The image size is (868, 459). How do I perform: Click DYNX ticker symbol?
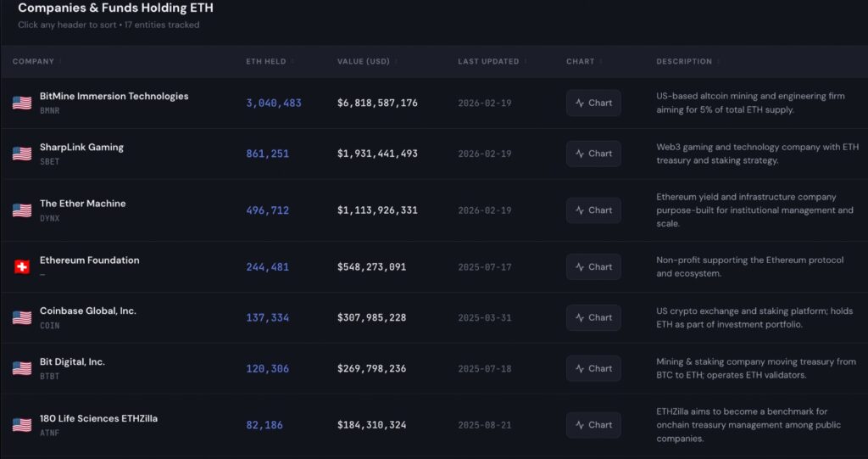coord(50,218)
